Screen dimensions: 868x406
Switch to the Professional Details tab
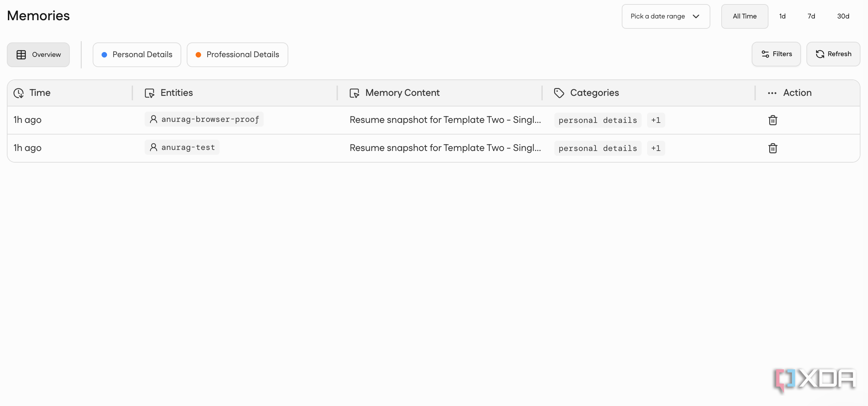237,55
